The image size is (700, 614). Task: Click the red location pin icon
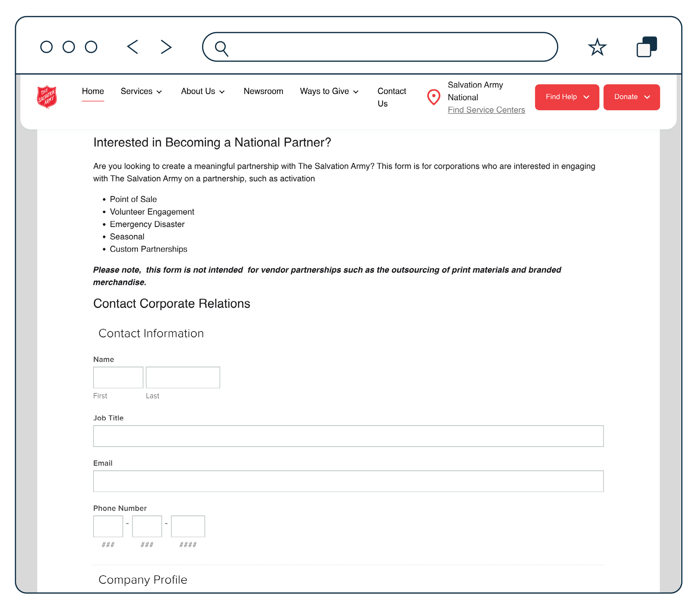[x=433, y=97]
